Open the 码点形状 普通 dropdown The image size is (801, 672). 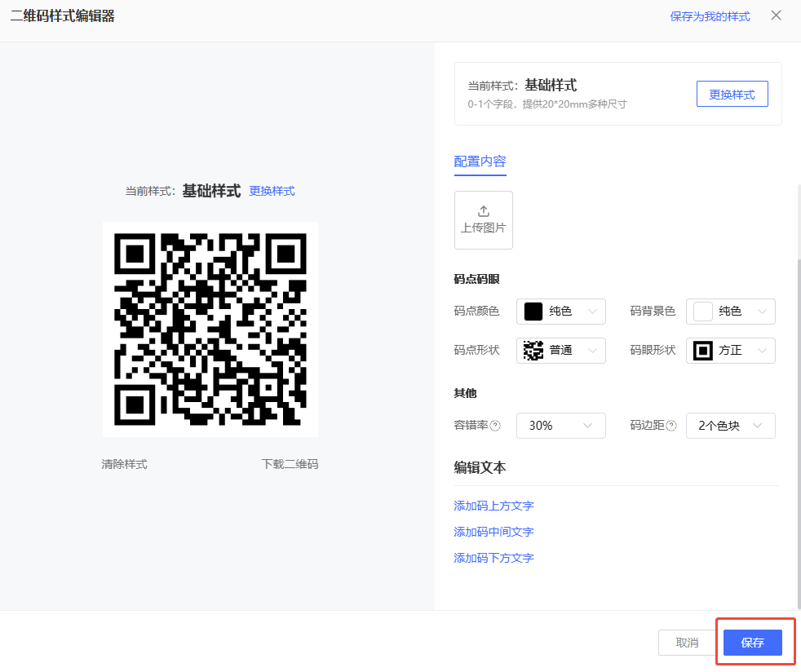click(561, 351)
